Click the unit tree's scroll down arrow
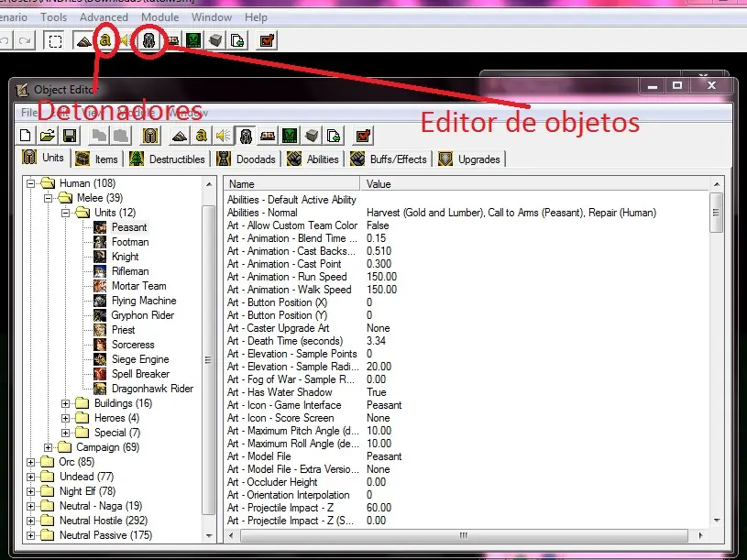The width and height of the screenshot is (747, 560). 209,536
